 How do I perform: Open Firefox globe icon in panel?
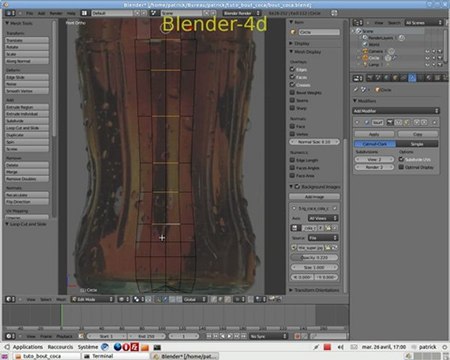(117, 347)
